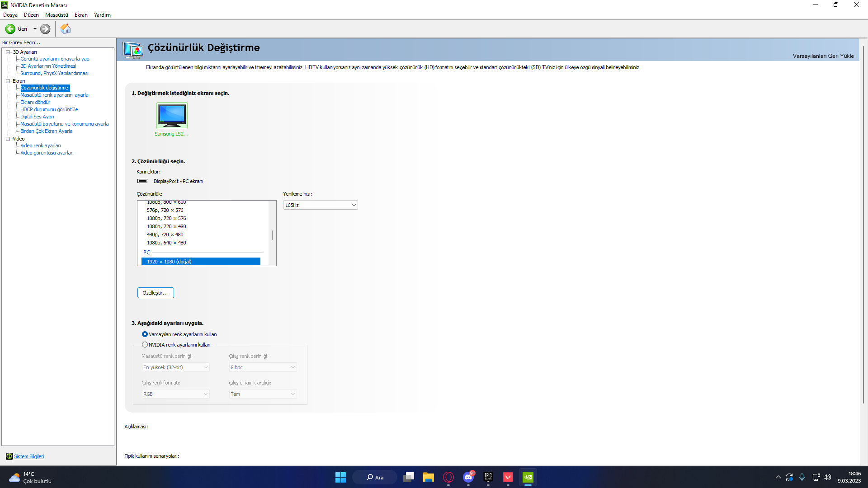The width and height of the screenshot is (868, 488).
Task: Click the Home icon in toolbar
Action: pos(66,29)
